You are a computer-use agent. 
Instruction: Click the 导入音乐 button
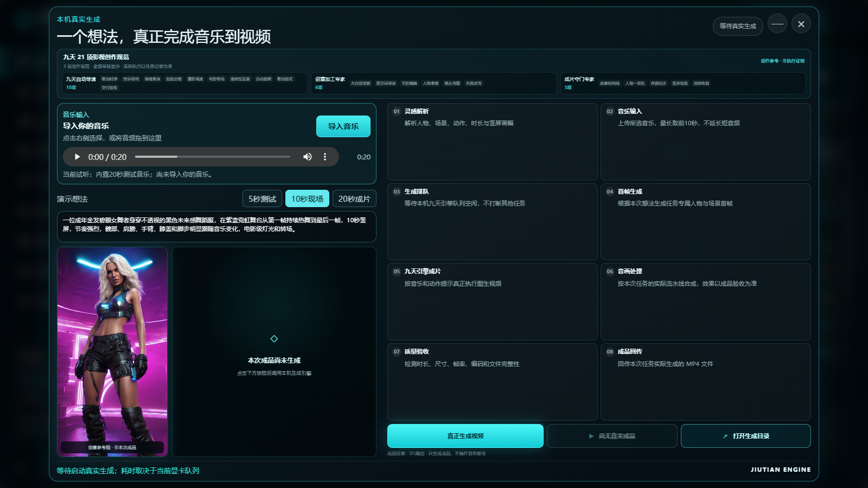tap(343, 126)
